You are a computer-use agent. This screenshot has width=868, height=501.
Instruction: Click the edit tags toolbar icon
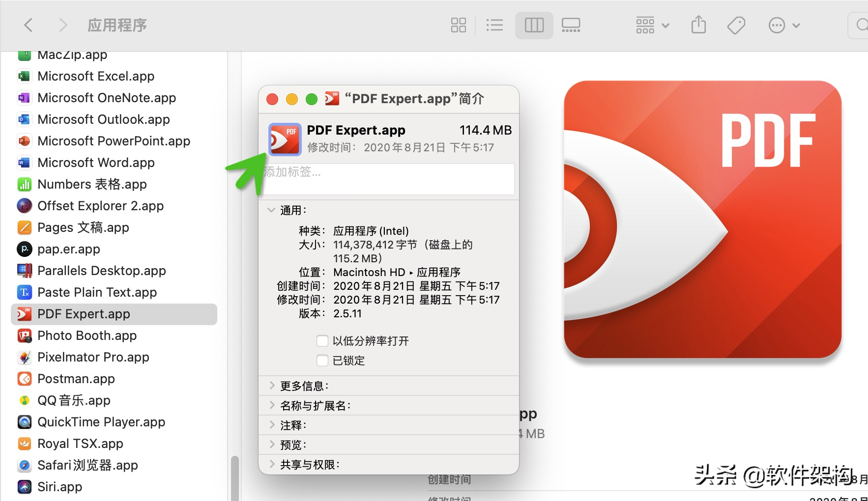click(x=736, y=25)
